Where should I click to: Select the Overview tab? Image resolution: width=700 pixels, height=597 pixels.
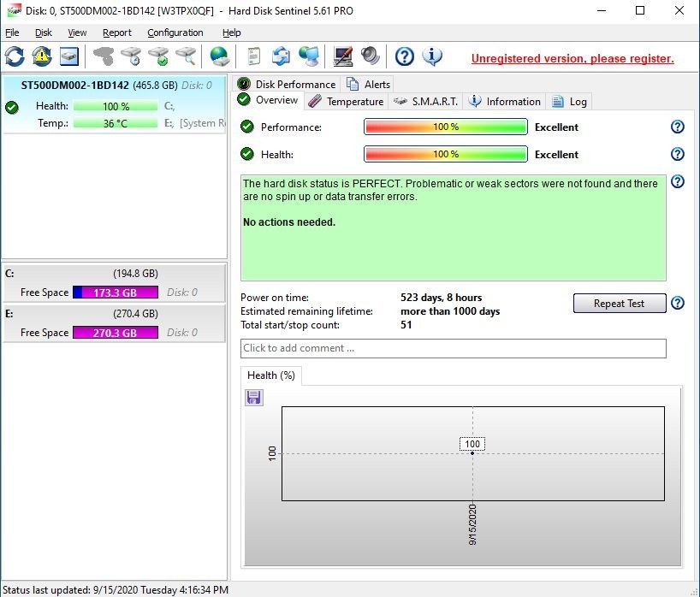(269, 100)
